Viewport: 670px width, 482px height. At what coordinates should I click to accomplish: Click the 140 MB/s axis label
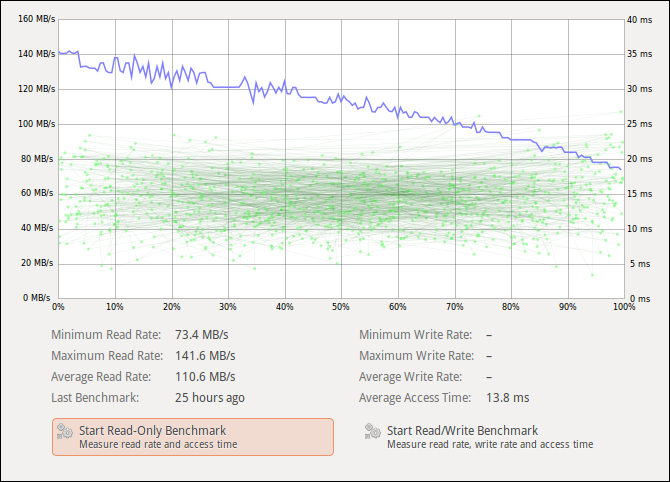[x=37, y=54]
